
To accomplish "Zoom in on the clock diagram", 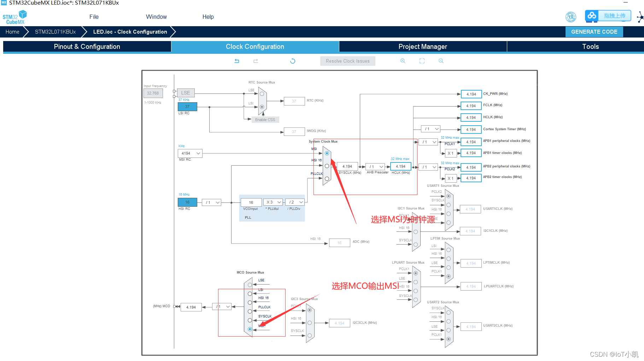I will pyautogui.click(x=403, y=61).
